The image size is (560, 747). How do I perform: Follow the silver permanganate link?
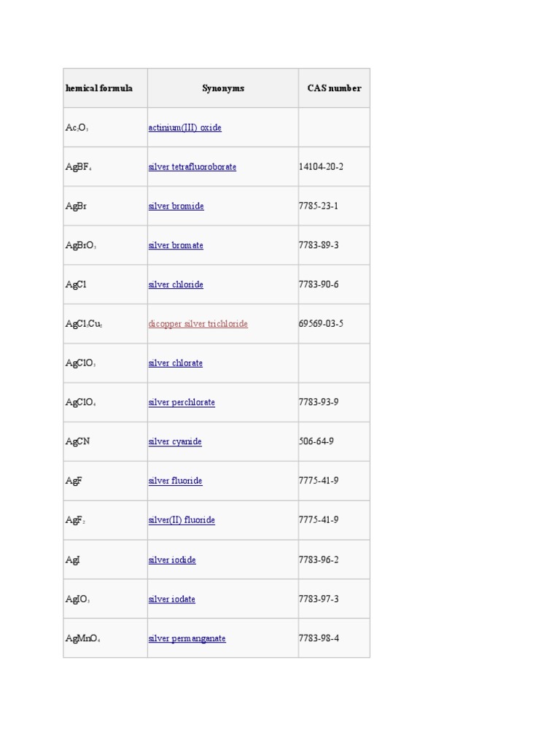[x=187, y=638]
